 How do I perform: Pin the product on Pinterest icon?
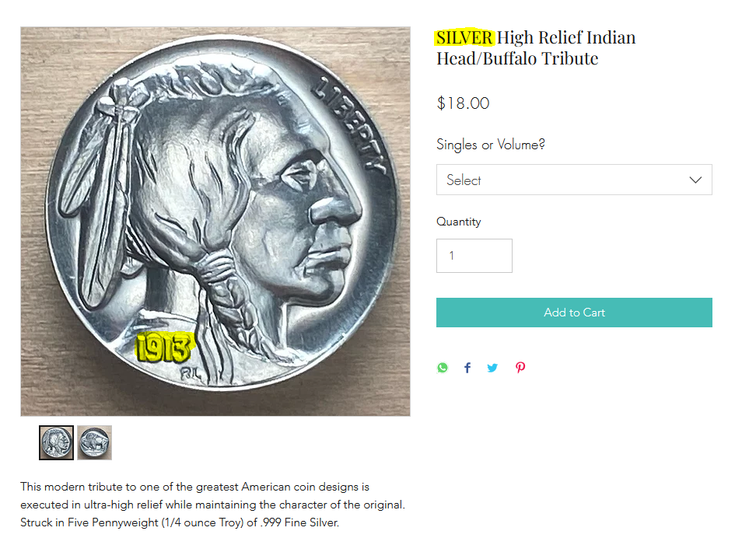tap(520, 368)
